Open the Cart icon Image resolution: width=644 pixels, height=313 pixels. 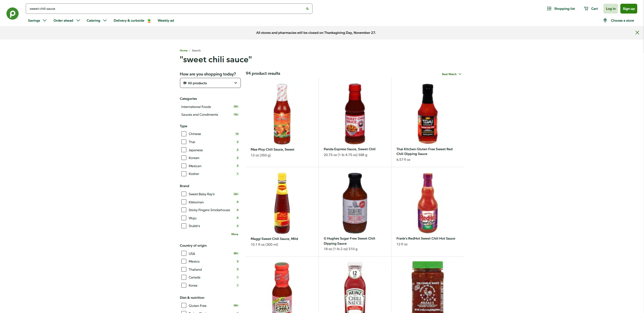586,9
